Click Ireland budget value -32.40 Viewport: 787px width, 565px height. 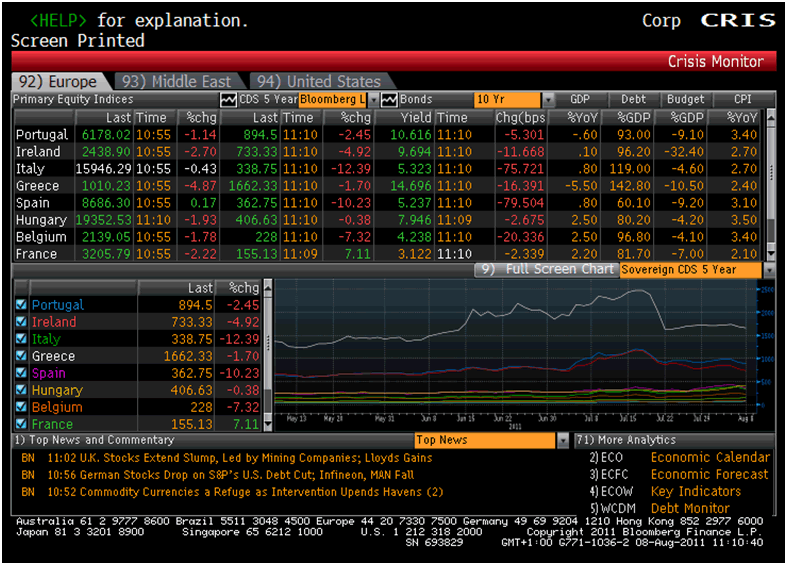[x=682, y=152]
